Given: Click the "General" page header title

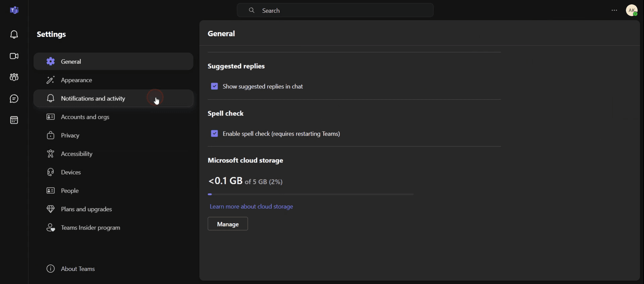Looking at the screenshot, I should 222,34.
